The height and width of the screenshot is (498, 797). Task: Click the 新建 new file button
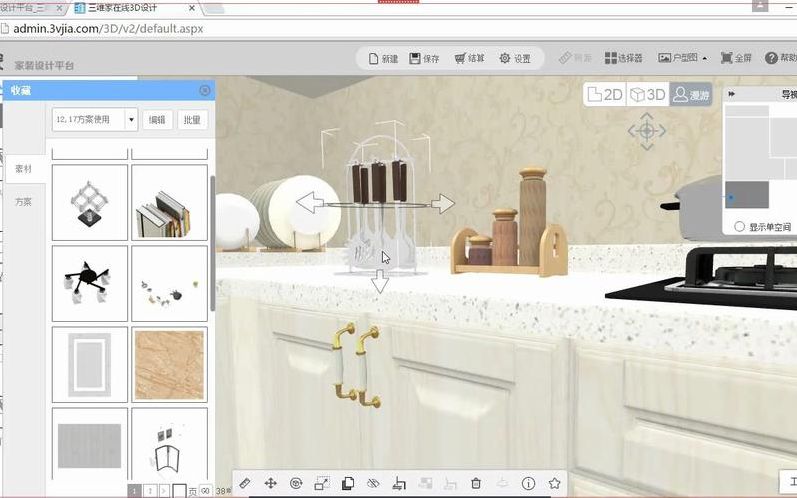[x=383, y=58]
